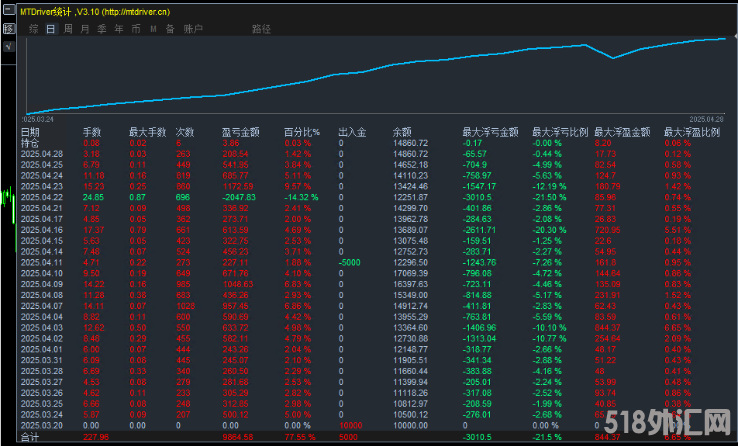Select the 日 daily tab
Image resolution: width=738 pixels, height=446 pixels.
(x=50, y=29)
